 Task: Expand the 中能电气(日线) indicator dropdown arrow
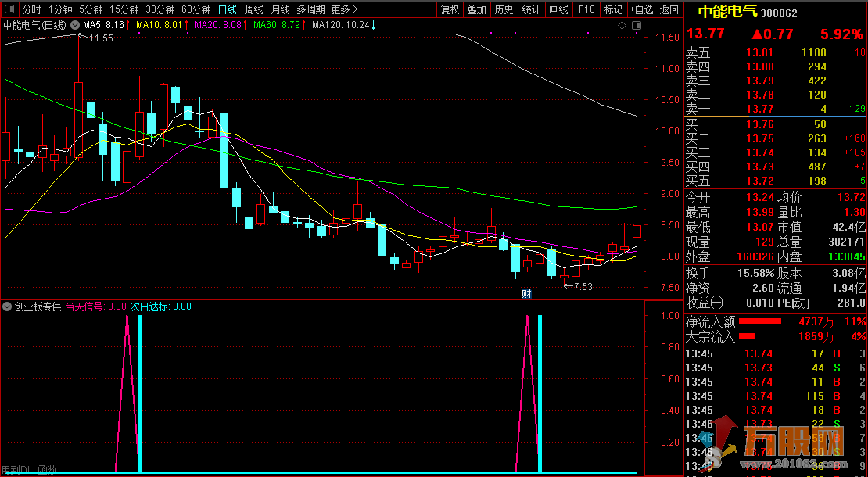[75, 25]
